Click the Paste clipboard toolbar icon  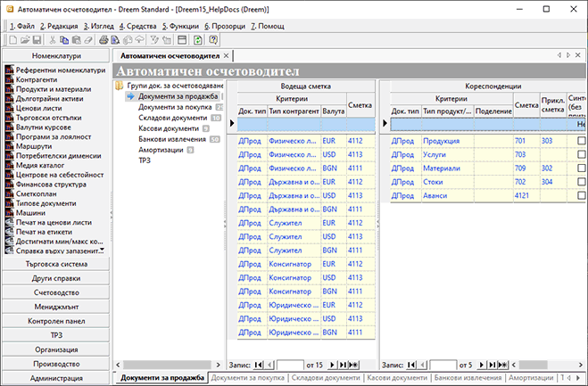[x=76, y=40]
